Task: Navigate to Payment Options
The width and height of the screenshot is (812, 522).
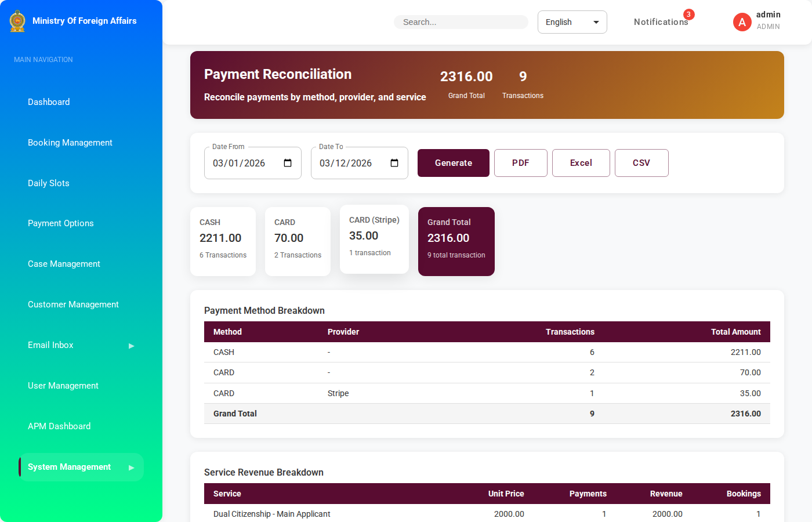Action: click(61, 223)
